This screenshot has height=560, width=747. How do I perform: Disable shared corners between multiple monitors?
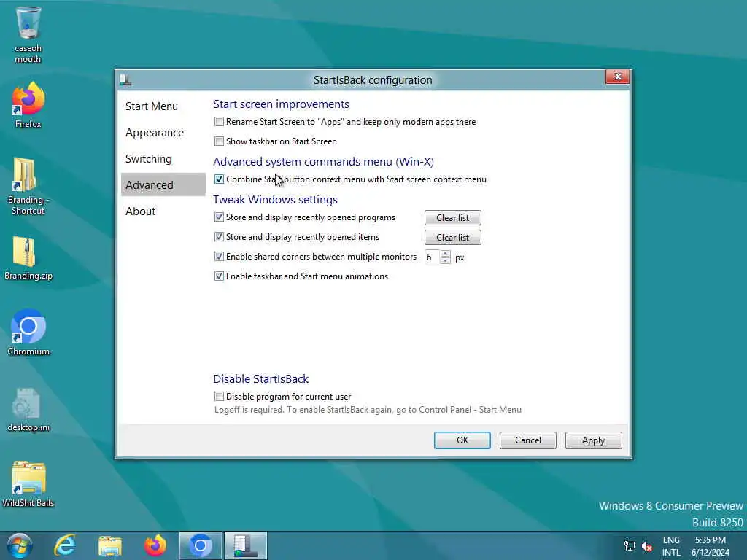219,256
